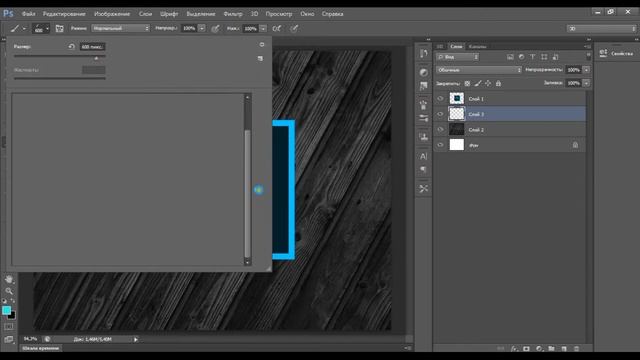Viewport: 640px width, 360px height.
Task: Open status bar info arrow menu
Action: (136, 339)
